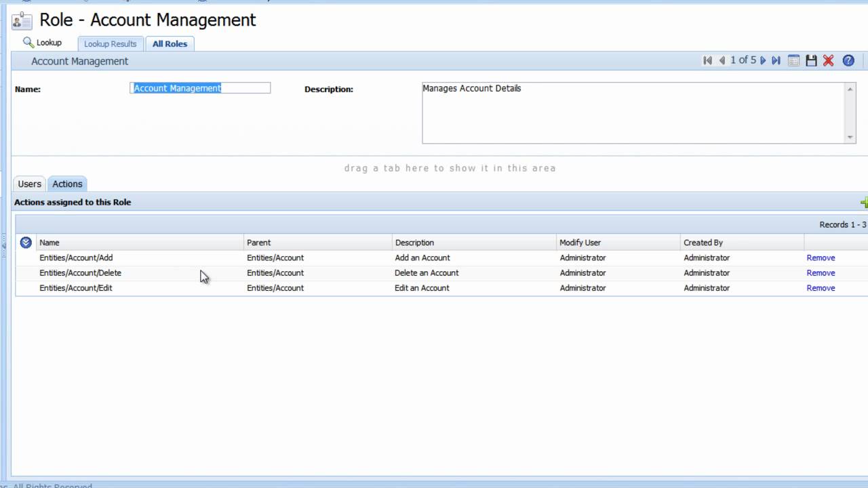Select the Entities/Account/Add name cell

point(76,258)
